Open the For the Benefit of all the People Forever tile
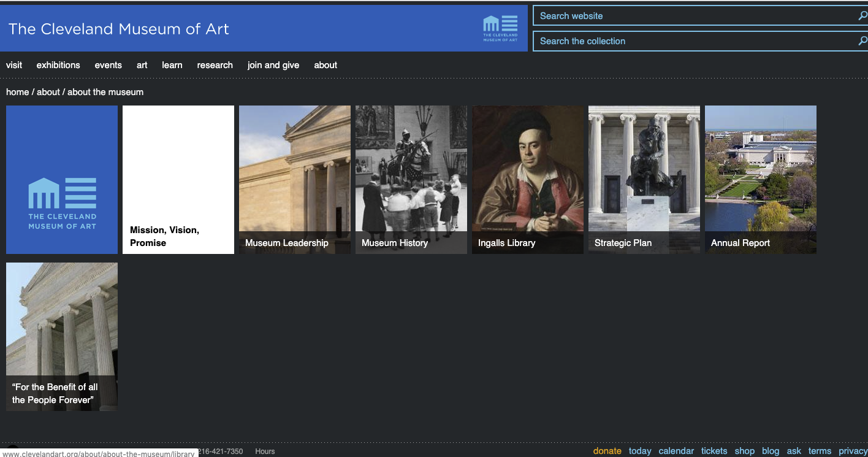 [x=62, y=337]
